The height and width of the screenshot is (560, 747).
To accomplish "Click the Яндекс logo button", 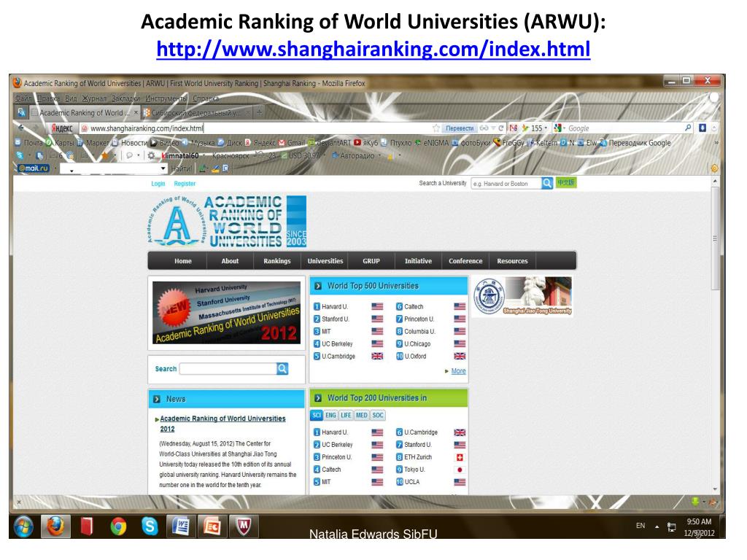I will 62,128.
